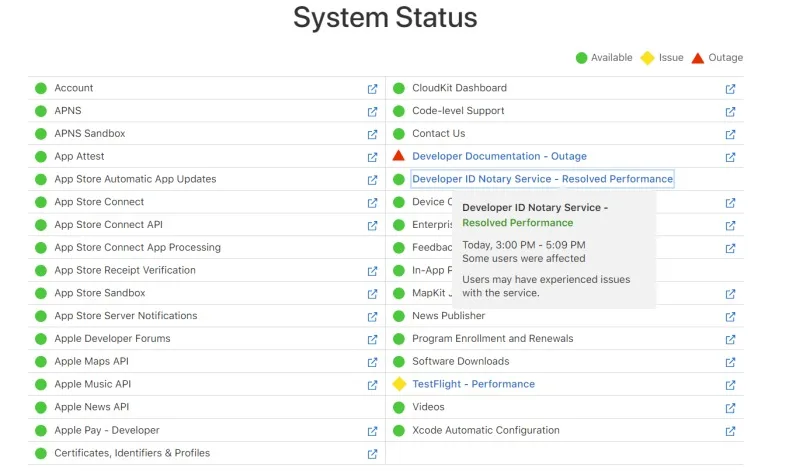
Task: Click external link icon for CloudKit Dashboard
Action: click(x=730, y=88)
